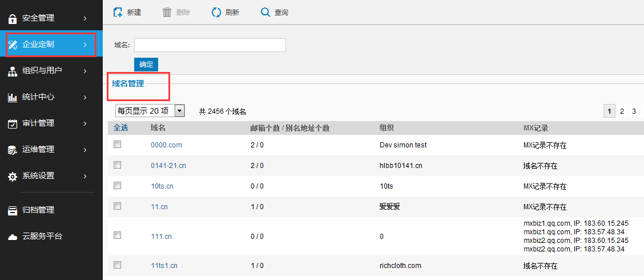Click the 云服务平台 cloud icon
644x280 pixels.
12,237
